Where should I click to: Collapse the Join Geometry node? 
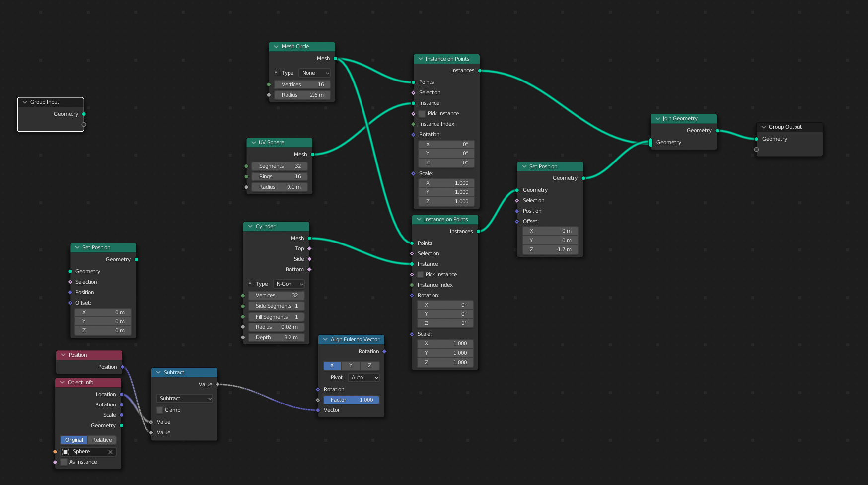[x=658, y=119]
